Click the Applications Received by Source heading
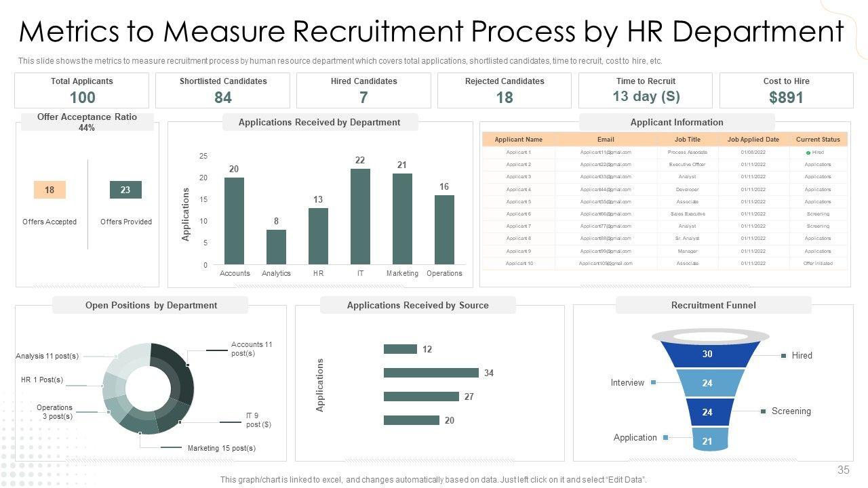868x488 pixels. (x=418, y=305)
